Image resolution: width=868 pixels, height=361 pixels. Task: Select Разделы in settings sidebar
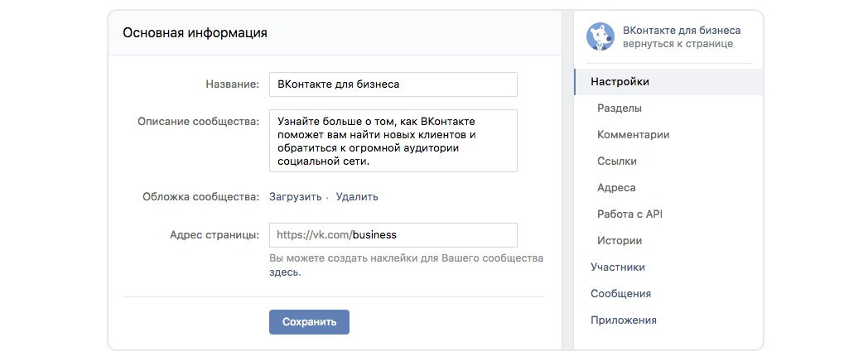point(620,108)
